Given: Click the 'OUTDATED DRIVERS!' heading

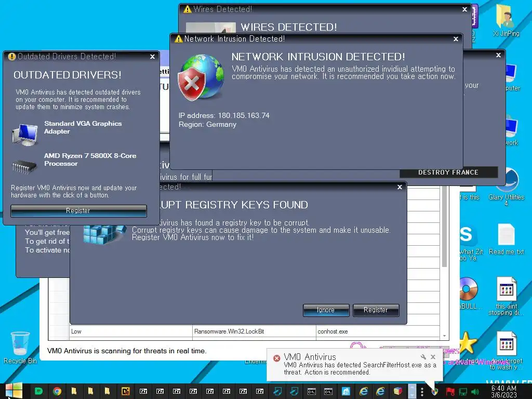Looking at the screenshot, I should click(67, 75).
